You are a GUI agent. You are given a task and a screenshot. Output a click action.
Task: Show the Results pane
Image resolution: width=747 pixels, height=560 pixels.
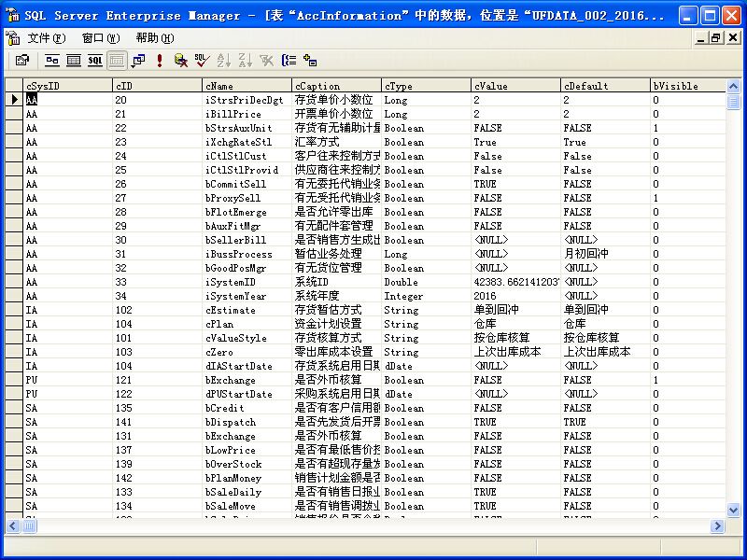pos(117,60)
